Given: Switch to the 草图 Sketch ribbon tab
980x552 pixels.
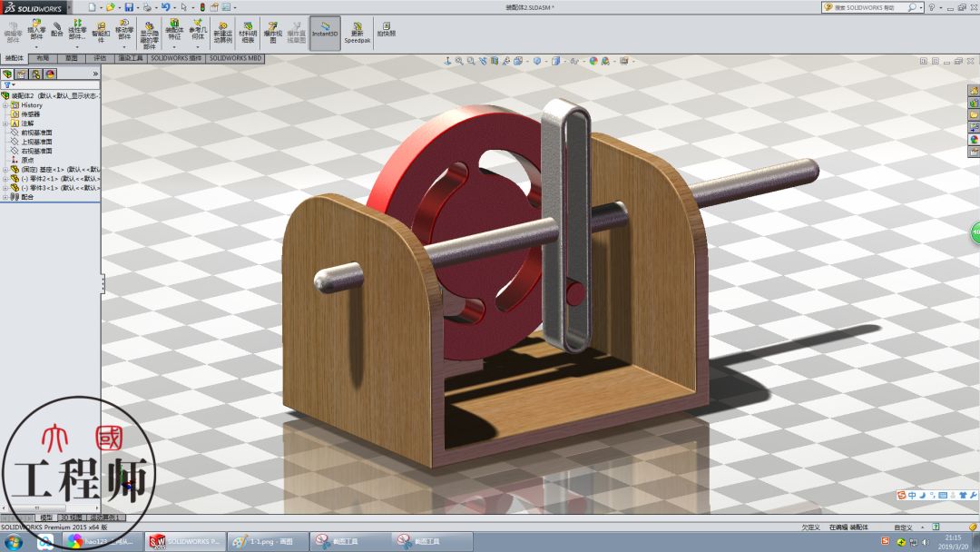Looking at the screenshot, I should tap(72, 58).
